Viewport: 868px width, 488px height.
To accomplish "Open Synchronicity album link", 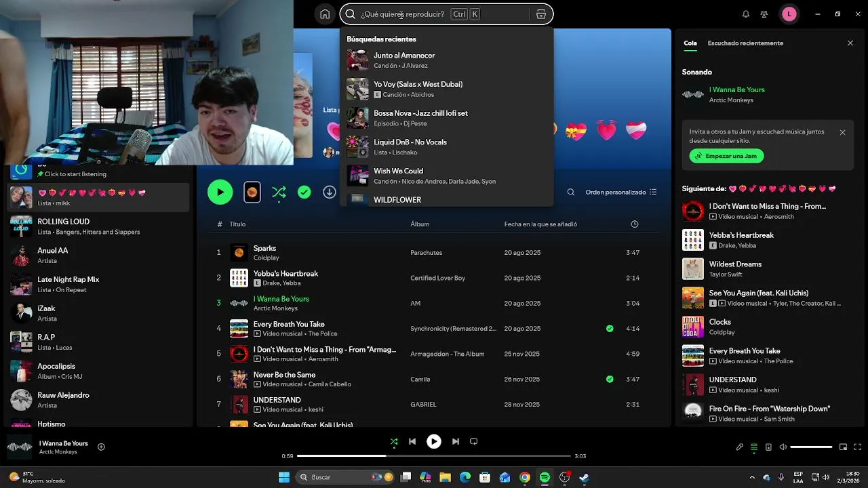I will click(453, 329).
